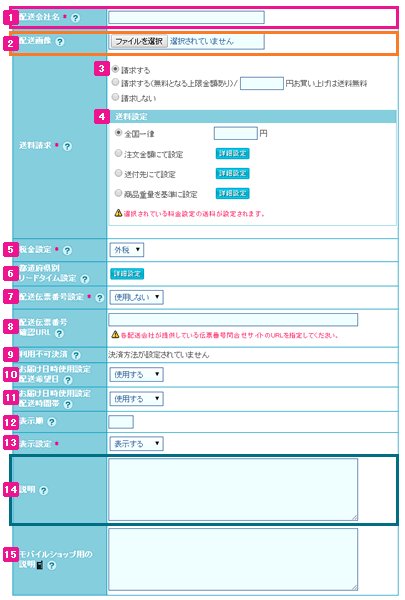Select 注文金額にて設定 radio option
Viewport: 405px width, 600px height.
(118, 153)
